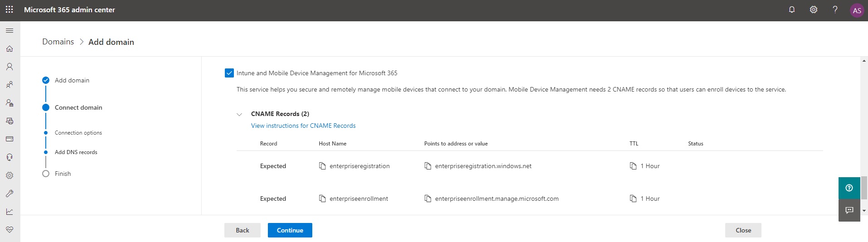
Task: Open Roles sidebar icon
Action: click(x=10, y=103)
